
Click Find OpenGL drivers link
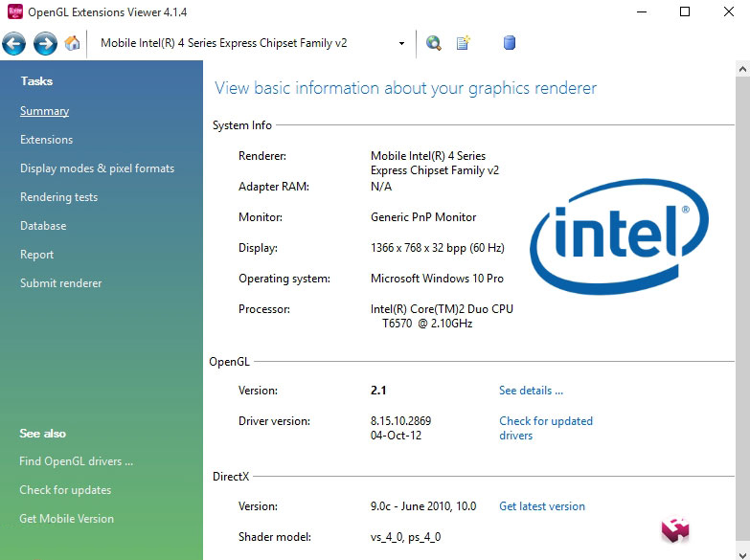click(76, 461)
